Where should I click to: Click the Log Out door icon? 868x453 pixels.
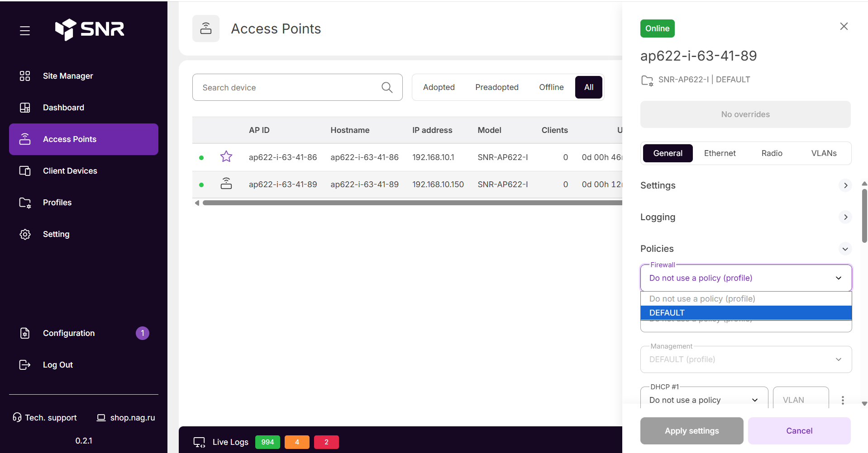[x=25, y=365]
